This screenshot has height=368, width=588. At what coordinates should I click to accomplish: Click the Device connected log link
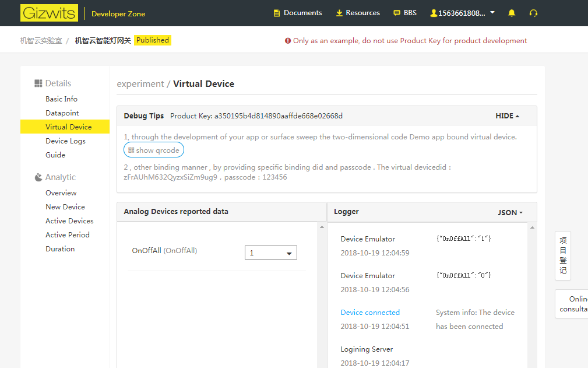coord(370,313)
